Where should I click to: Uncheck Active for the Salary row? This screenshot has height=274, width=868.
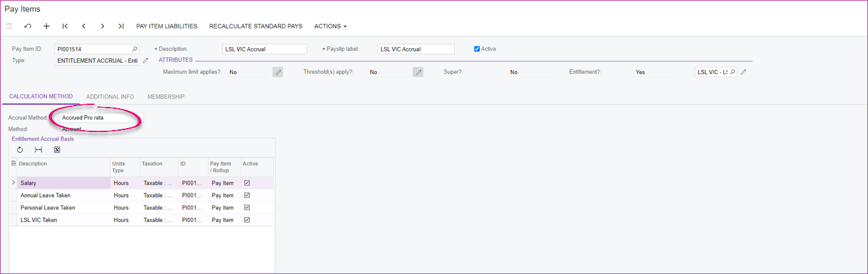[x=247, y=183]
